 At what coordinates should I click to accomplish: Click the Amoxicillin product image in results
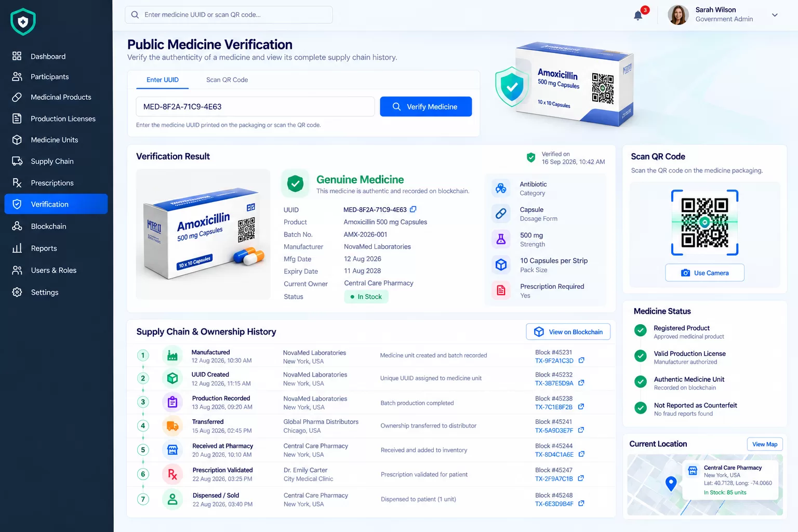[x=203, y=234]
